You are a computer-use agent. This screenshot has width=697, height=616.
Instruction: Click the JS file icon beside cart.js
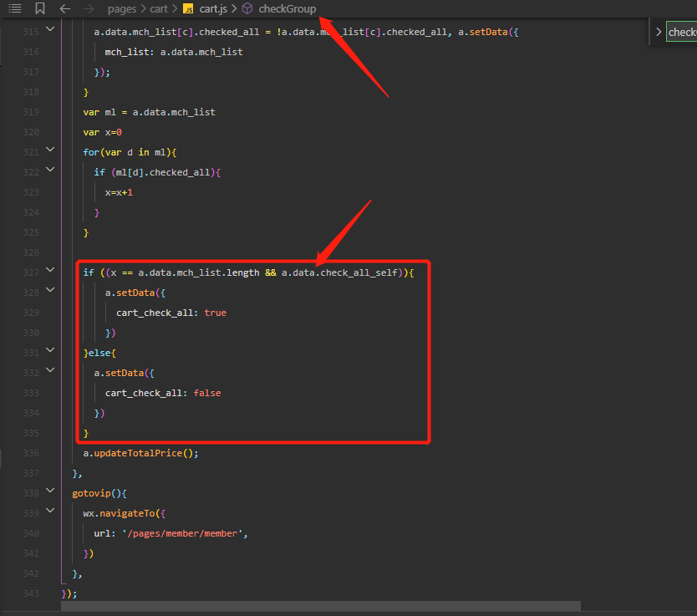tap(188, 9)
